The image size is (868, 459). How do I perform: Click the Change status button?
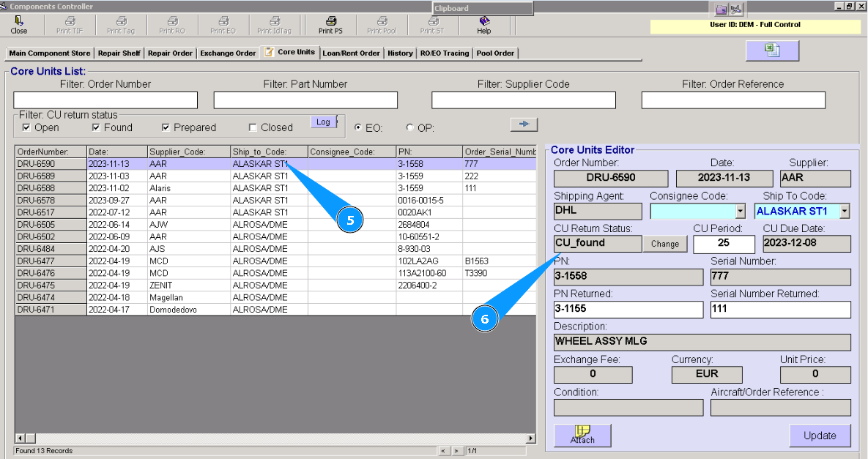click(x=665, y=244)
